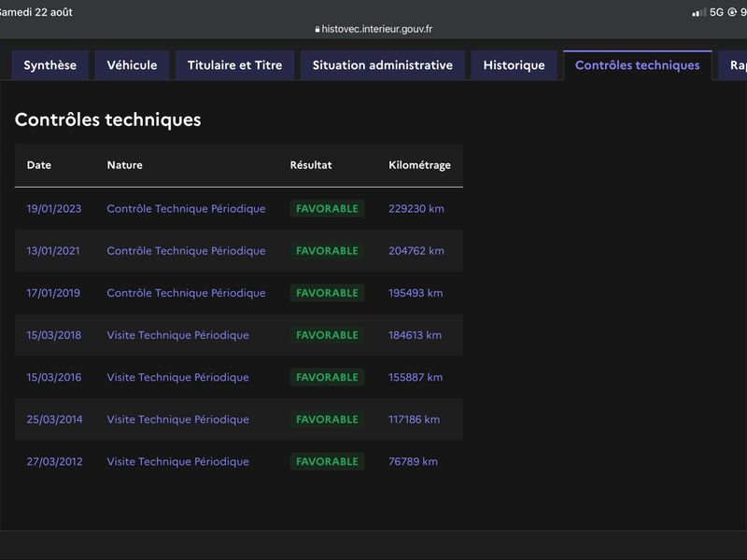Image resolution: width=747 pixels, height=560 pixels.
Task: Select the date 17/01/2019
Action: (x=53, y=293)
